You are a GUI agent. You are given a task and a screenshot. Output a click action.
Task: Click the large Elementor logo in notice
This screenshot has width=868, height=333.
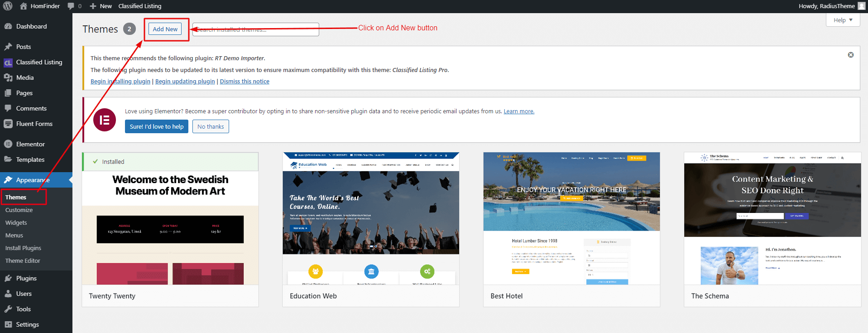tap(105, 120)
